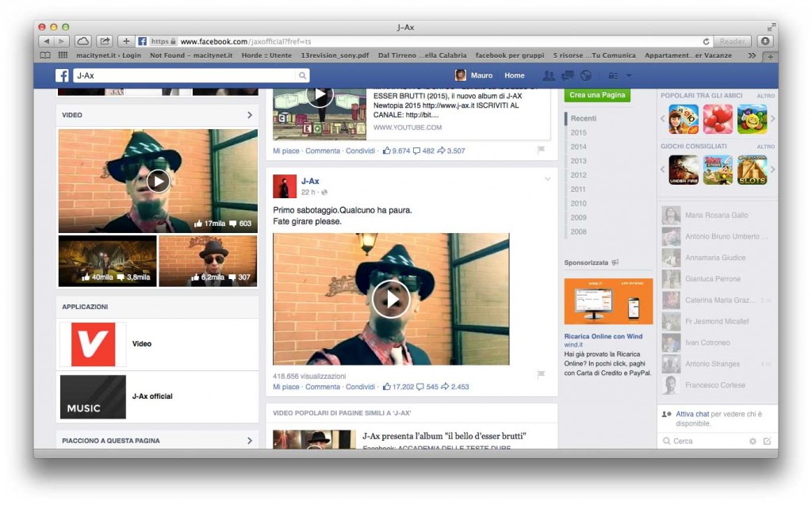
Task: Open the Under Fire game icon
Action: tap(683, 170)
